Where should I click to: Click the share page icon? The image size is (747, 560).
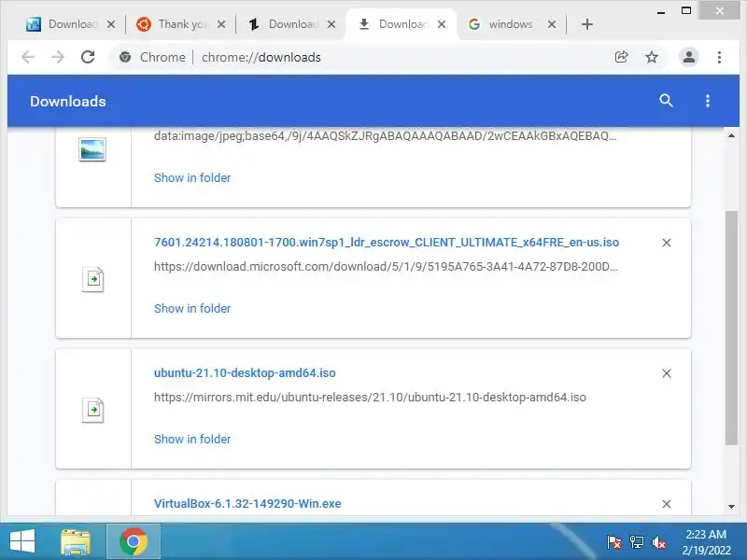point(621,57)
